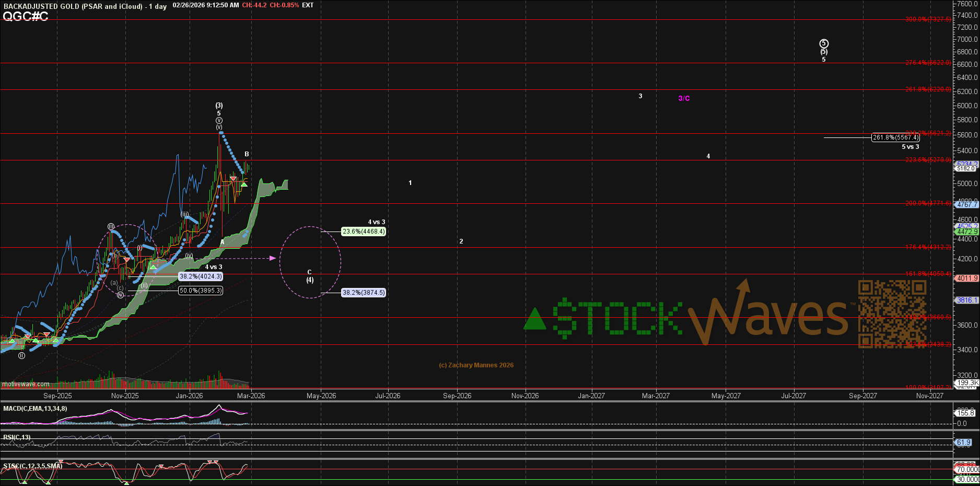
Task: Select the 261.8%(5567.4) extension label
Action: pyautogui.click(x=895, y=137)
